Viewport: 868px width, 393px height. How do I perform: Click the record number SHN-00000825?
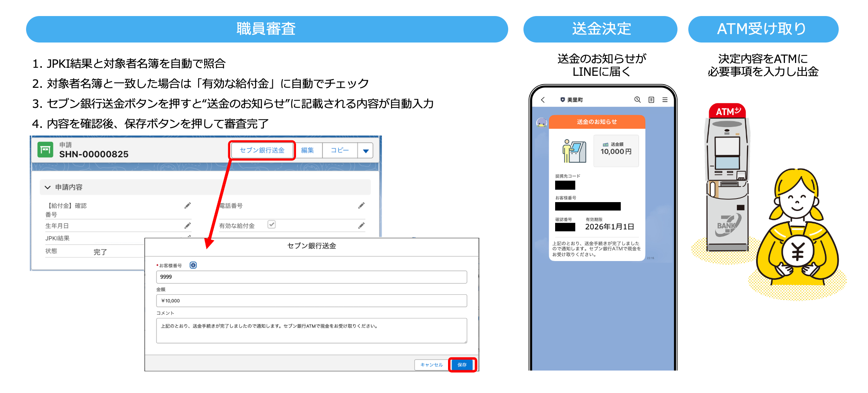click(x=94, y=154)
